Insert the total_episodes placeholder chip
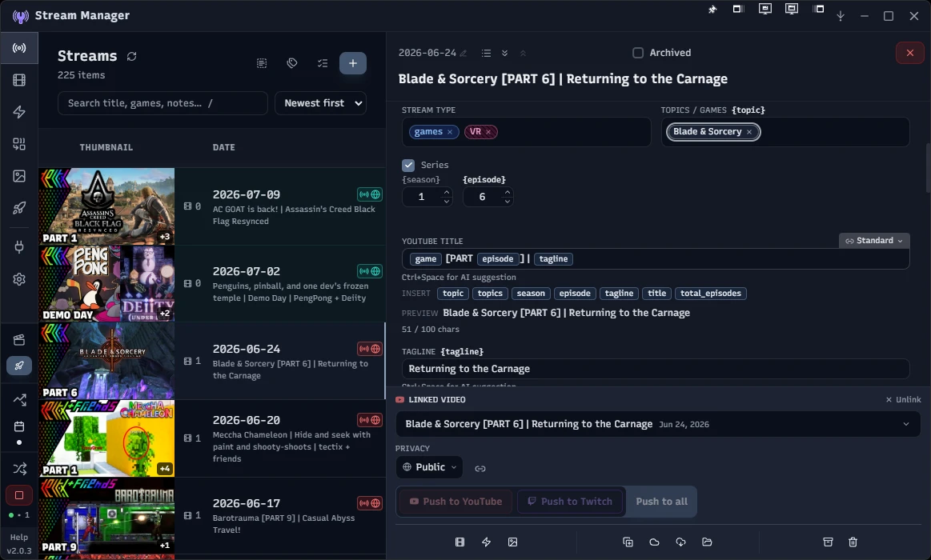 coord(711,294)
